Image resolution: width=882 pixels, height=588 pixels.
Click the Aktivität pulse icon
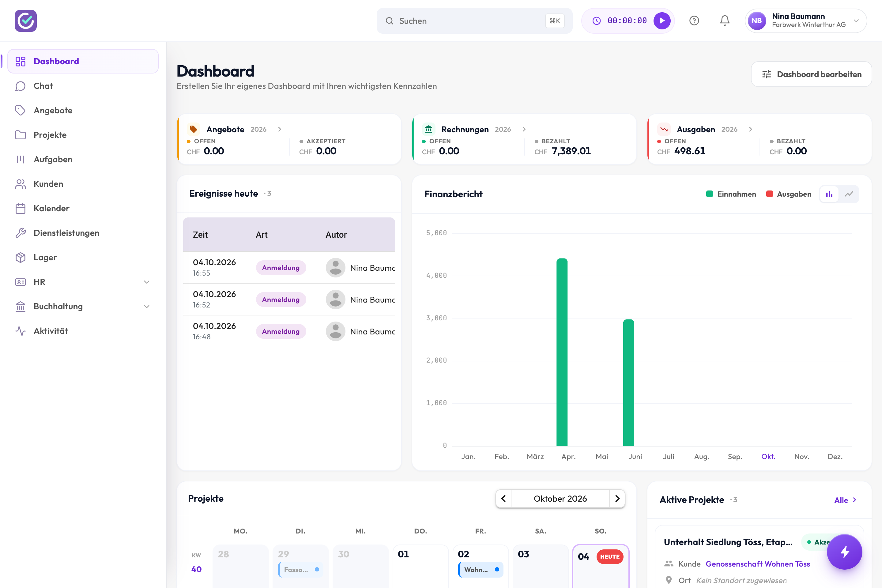[21, 331]
